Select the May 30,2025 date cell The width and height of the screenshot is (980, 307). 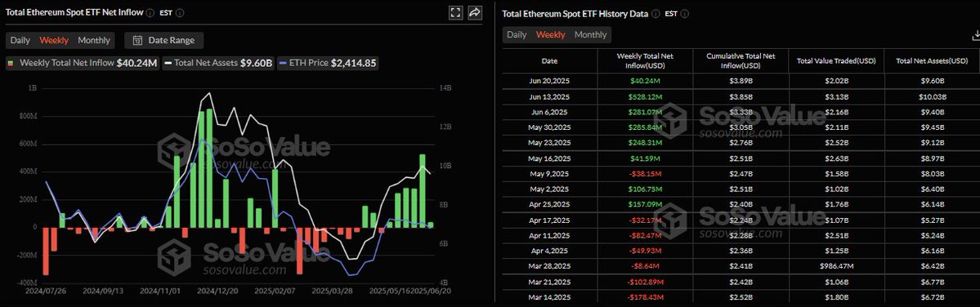(x=549, y=127)
